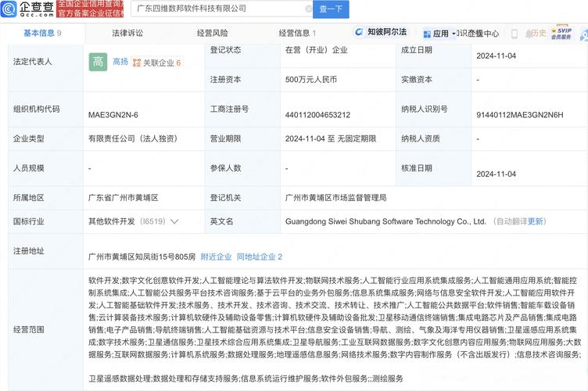
Task: Open legal representative 高扬 link
Action: (120, 62)
